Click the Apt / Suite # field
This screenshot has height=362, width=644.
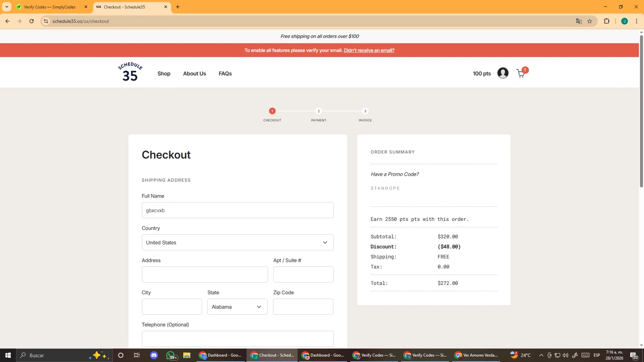click(304, 275)
